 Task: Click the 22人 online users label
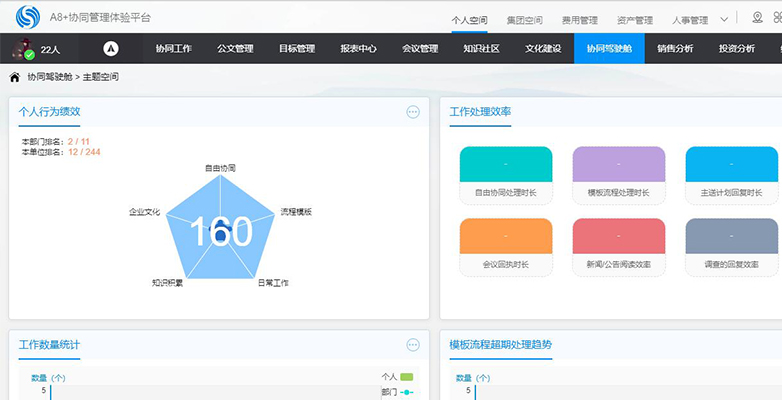tap(50, 50)
